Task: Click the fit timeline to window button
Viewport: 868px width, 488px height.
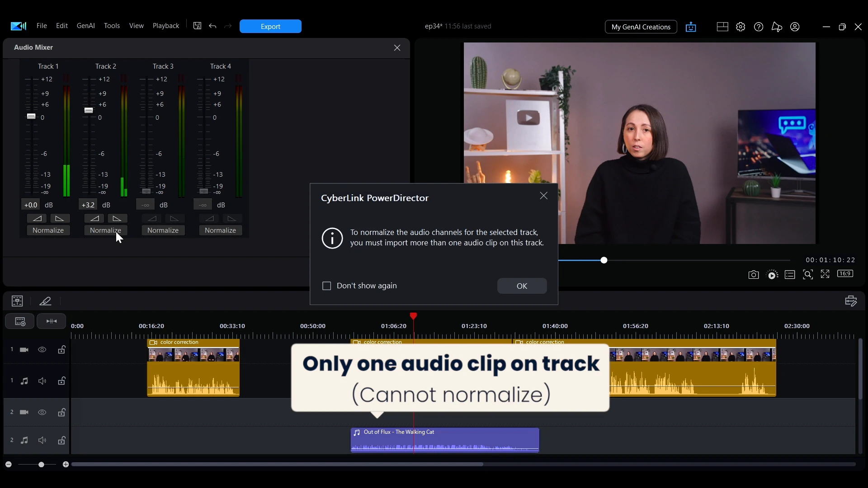Action: [x=52, y=321]
